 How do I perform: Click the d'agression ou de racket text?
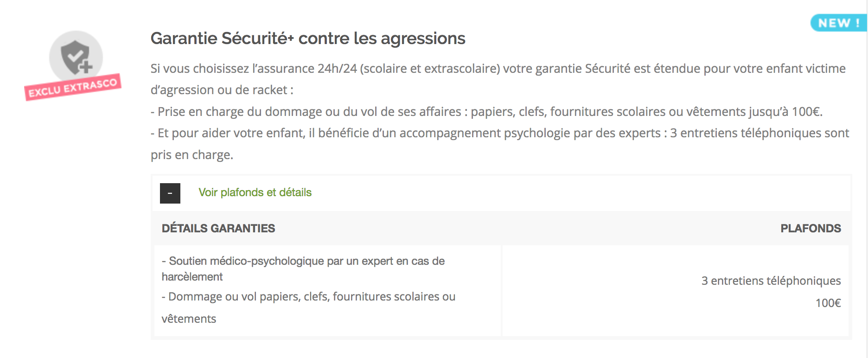[x=222, y=90]
